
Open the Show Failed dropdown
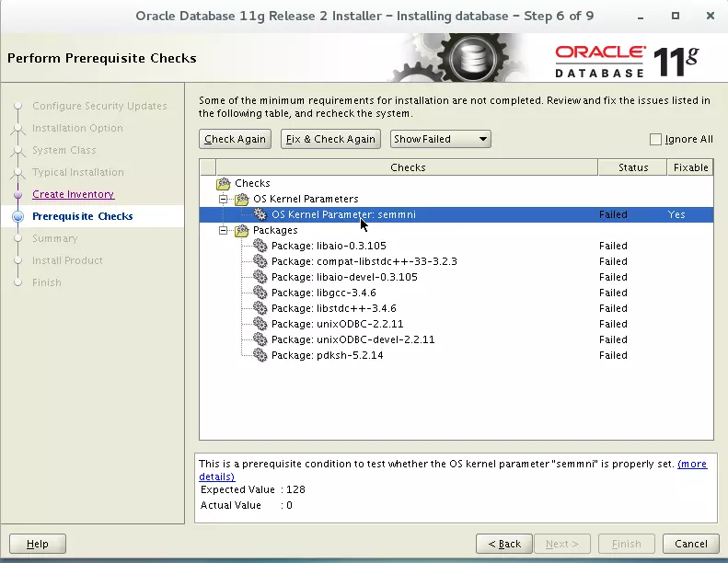(x=440, y=139)
